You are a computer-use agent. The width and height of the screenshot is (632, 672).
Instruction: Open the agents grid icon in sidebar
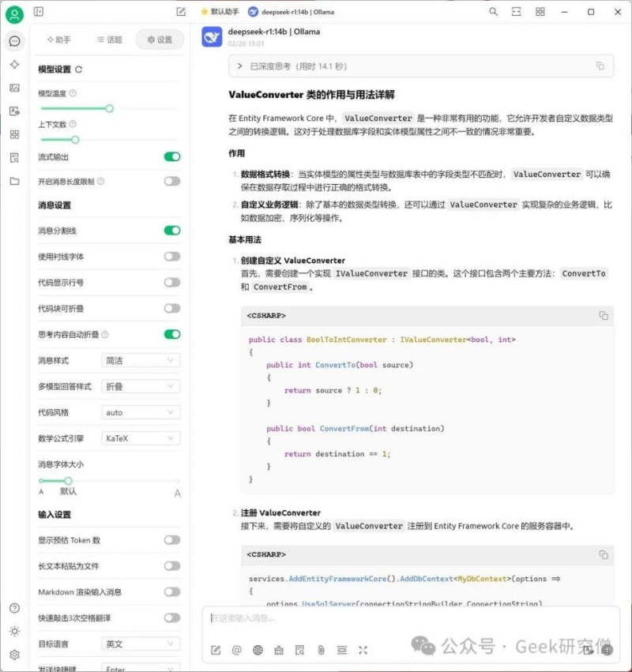(14, 134)
